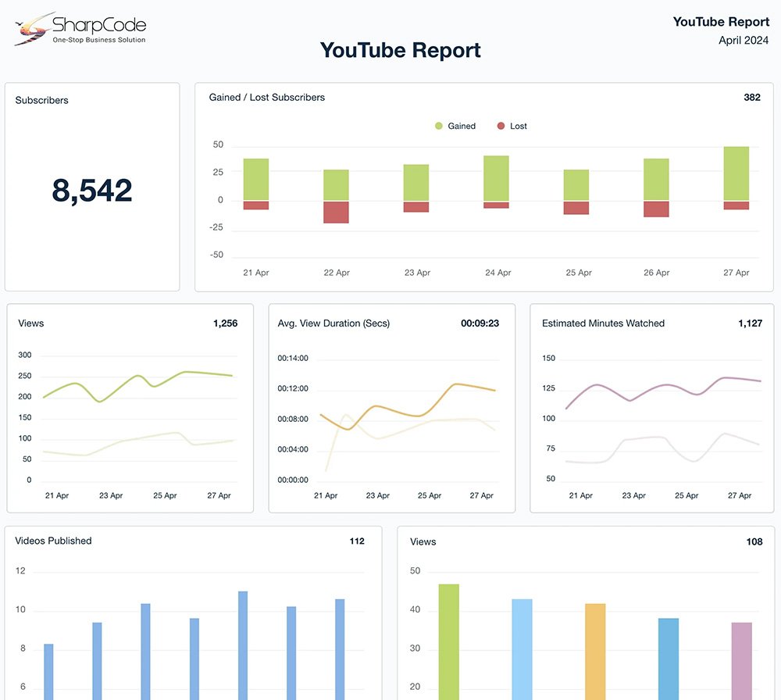Click the YouTube Report main heading
The width and height of the screenshot is (781, 700).
401,50
